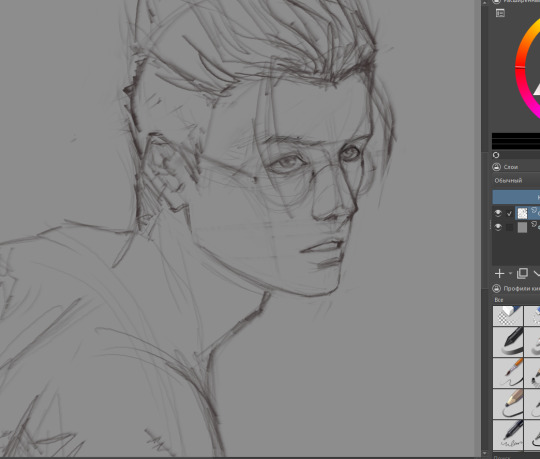Screen dimensions: 540x459
Task: Select the eraser brush preset
Action: (x=508, y=315)
